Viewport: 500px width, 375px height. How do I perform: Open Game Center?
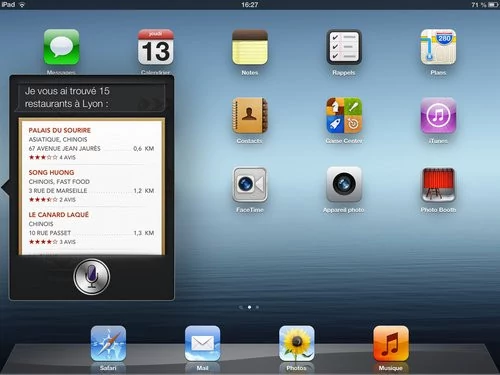[344, 115]
